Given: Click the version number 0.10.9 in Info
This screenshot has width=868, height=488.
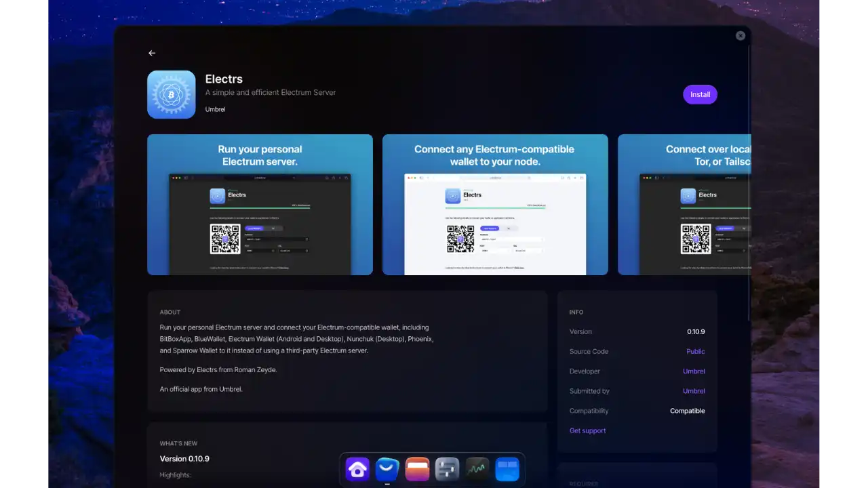Looking at the screenshot, I should 696,332.
